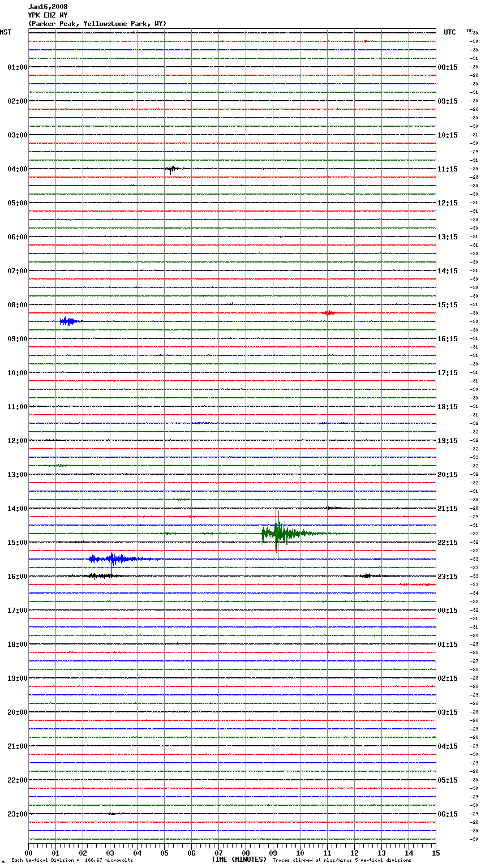Viewport: 481px width, 868px height.
Task: Select the 05:00 MST time label
Action: coord(18,203)
